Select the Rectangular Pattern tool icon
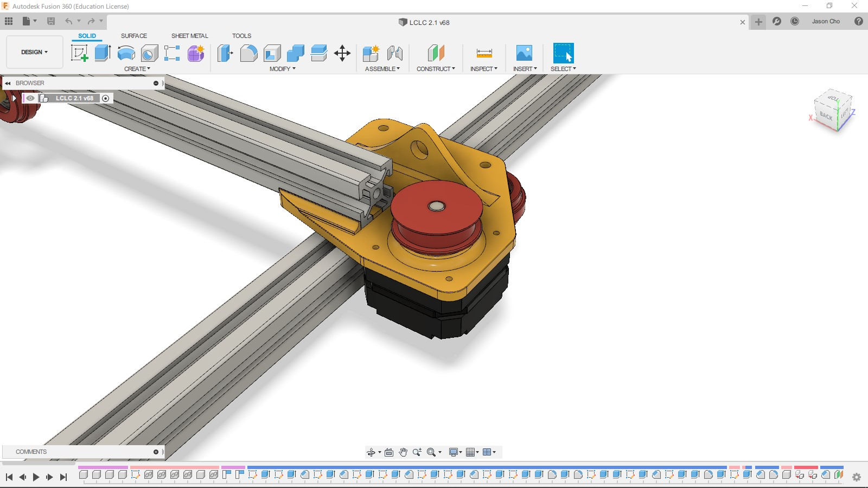This screenshot has width=868, height=488. pos(172,53)
